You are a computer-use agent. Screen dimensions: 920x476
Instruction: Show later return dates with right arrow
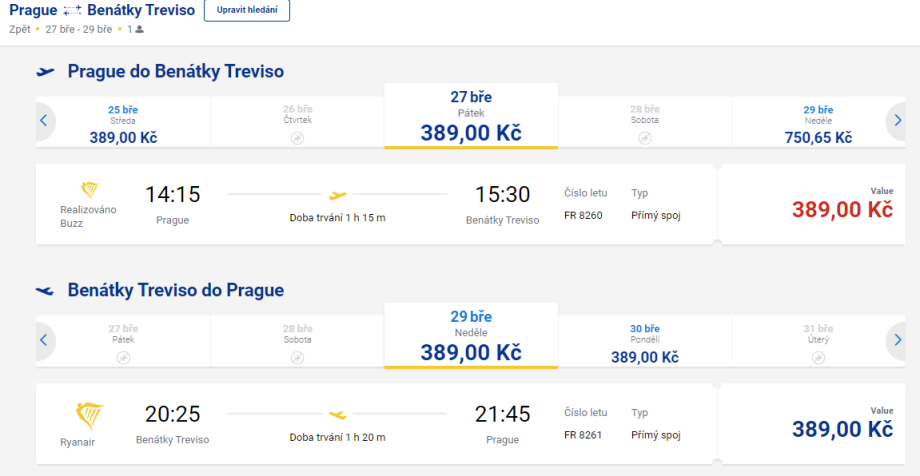897,340
